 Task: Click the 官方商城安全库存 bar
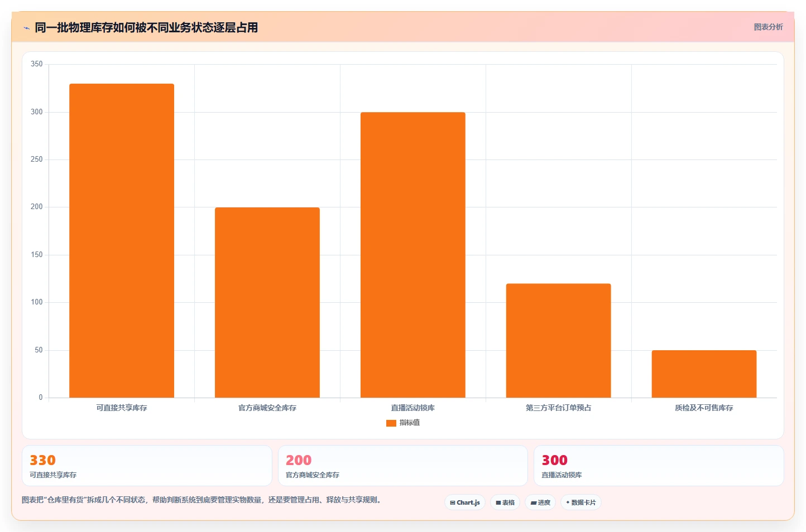pos(267,302)
